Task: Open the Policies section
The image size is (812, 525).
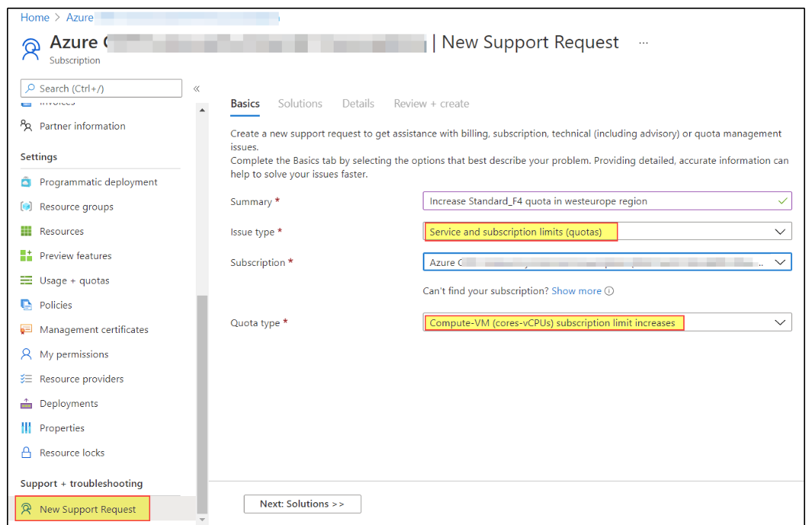Action: tap(57, 304)
